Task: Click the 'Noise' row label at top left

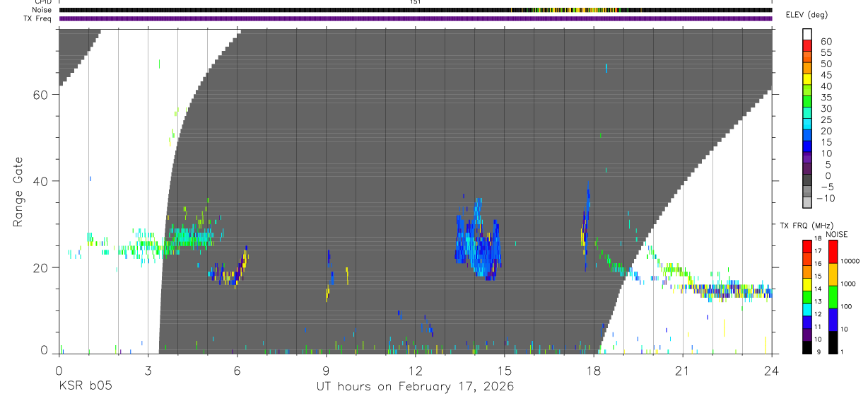Action: [x=41, y=10]
